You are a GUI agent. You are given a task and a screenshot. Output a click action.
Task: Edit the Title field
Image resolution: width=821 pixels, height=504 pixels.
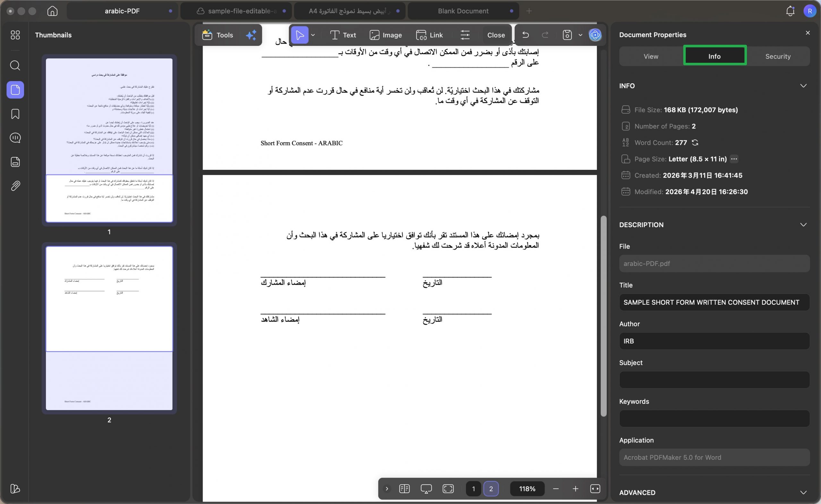(x=714, y=302)
